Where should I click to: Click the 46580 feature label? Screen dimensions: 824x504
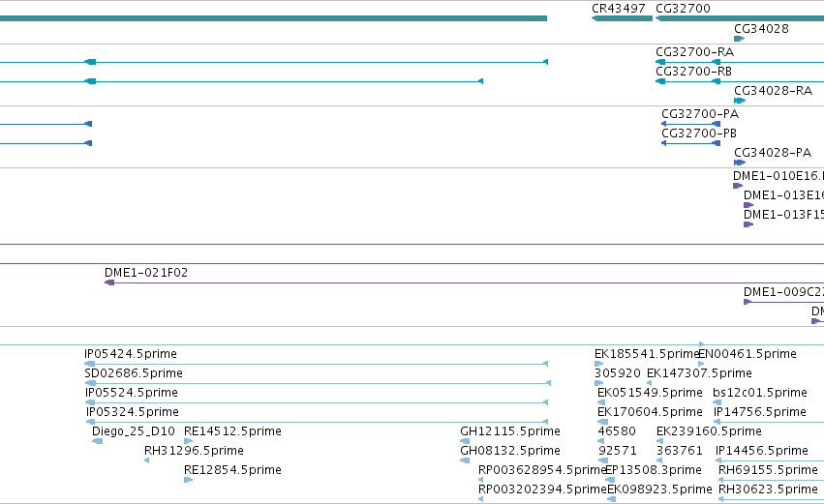617,431
